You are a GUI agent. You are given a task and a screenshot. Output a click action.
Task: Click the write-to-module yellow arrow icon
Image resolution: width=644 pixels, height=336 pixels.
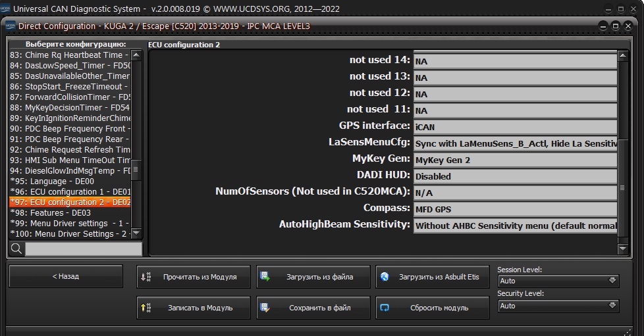click(x=146, y=307)
